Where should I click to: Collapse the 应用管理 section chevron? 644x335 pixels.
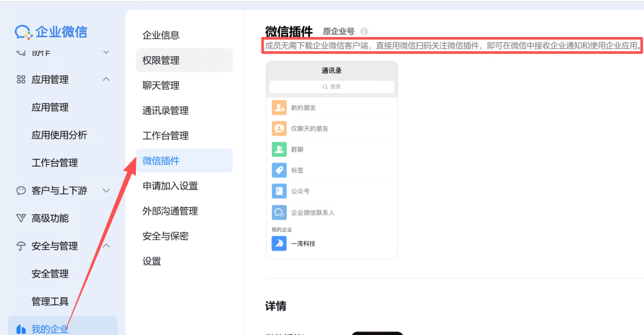tap(106, 79)
